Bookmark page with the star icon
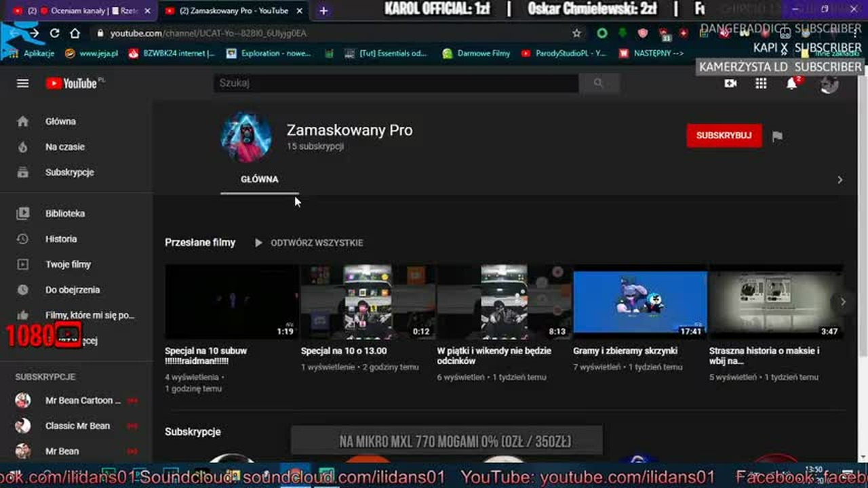The image size is (868, 488). tap(576, 33)
